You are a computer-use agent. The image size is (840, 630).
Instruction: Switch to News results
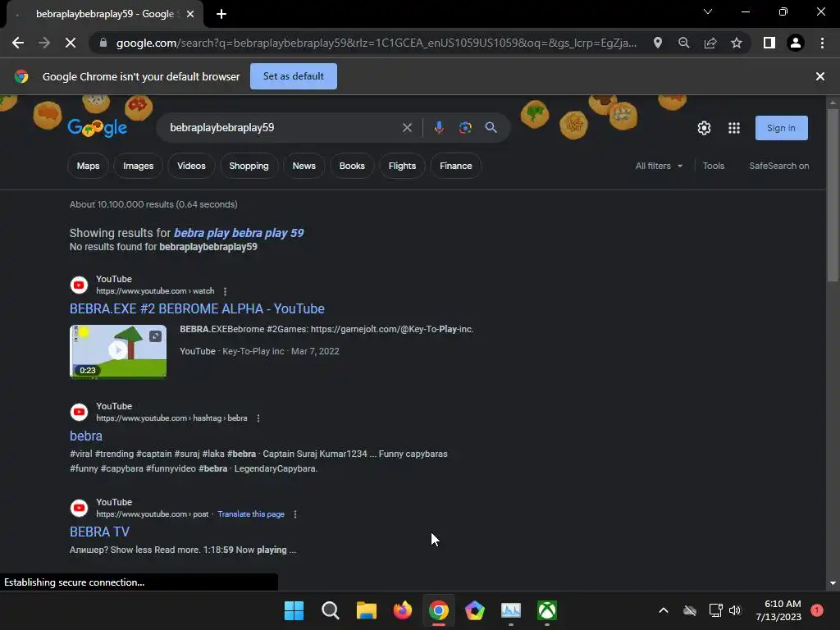coord(304,166)
